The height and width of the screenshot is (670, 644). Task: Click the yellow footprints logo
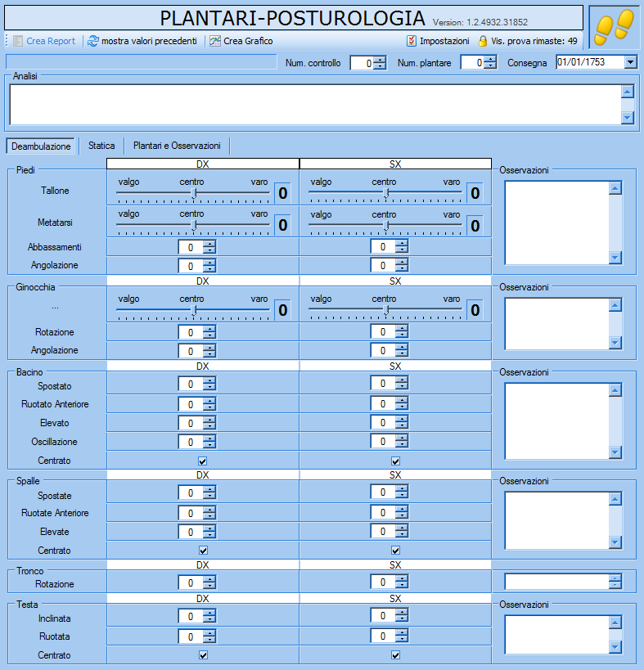tap(614, 27)
